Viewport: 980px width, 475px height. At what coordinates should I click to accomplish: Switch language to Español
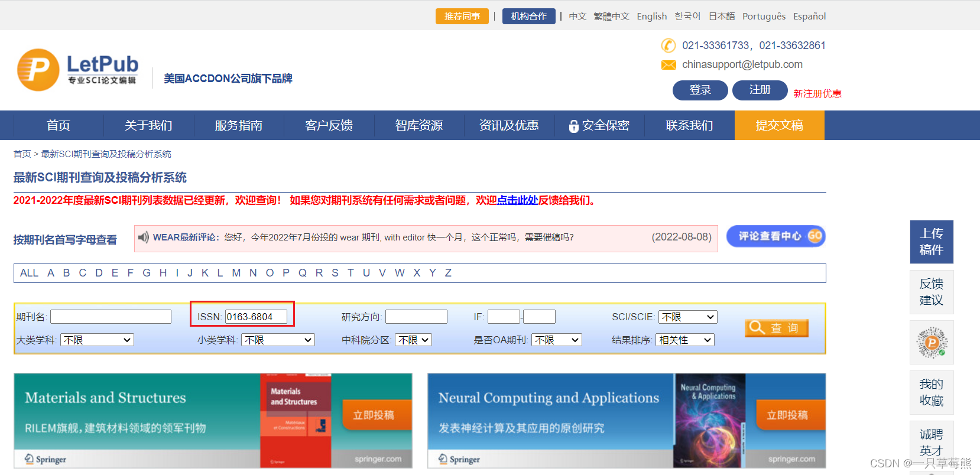click(810, 17)
